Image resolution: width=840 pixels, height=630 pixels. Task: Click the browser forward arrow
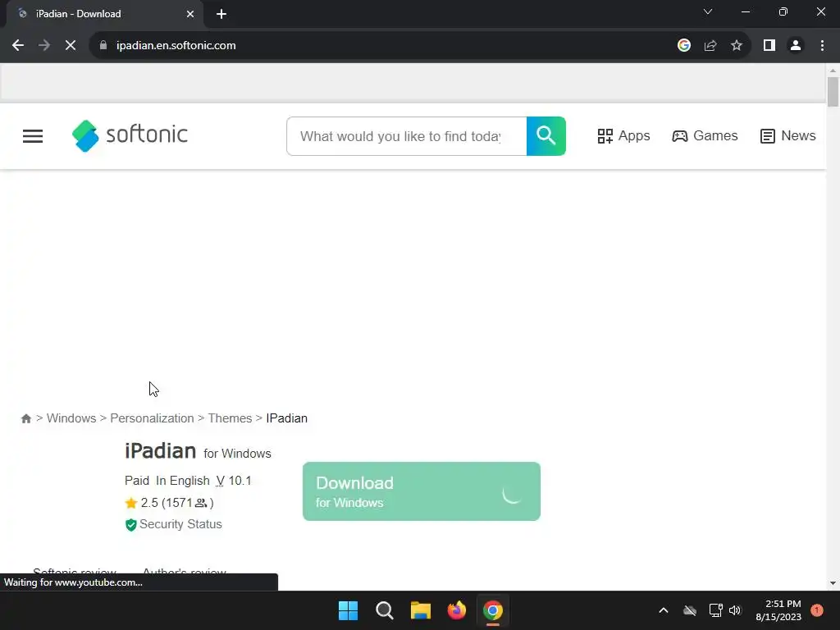tap(44, 46)
